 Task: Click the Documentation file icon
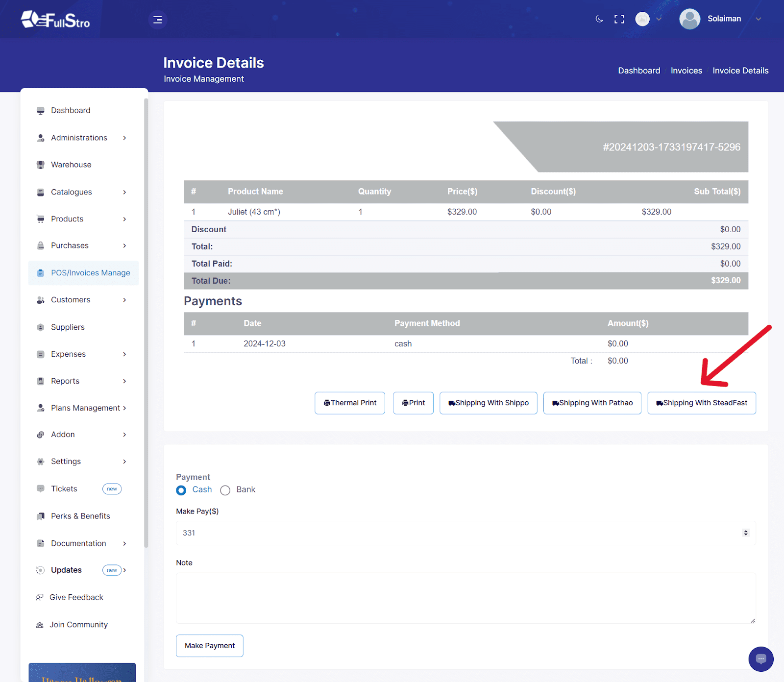click(41, 543)
